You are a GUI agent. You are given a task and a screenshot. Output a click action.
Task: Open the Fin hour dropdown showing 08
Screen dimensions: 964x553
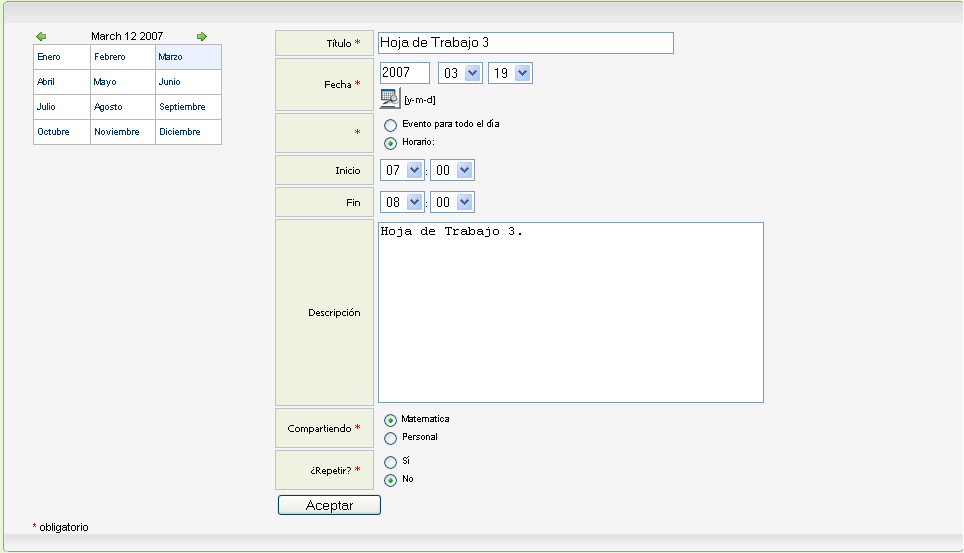[403, 202]
